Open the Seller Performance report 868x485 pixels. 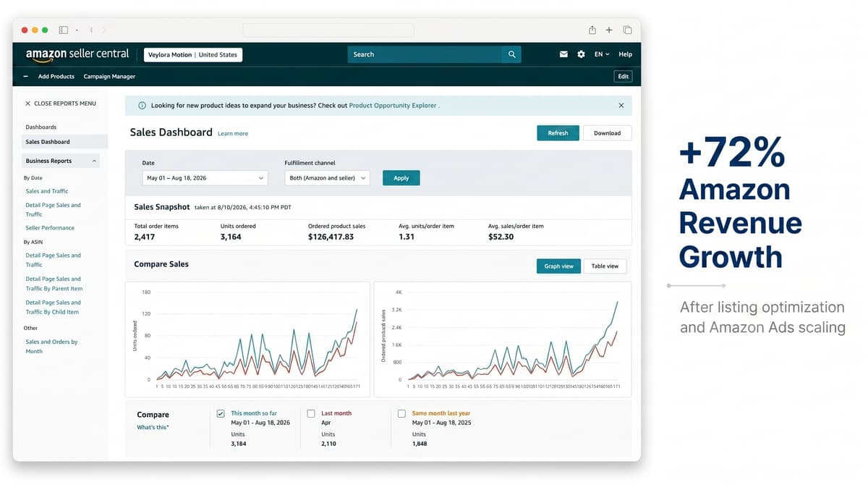point(50,228)
